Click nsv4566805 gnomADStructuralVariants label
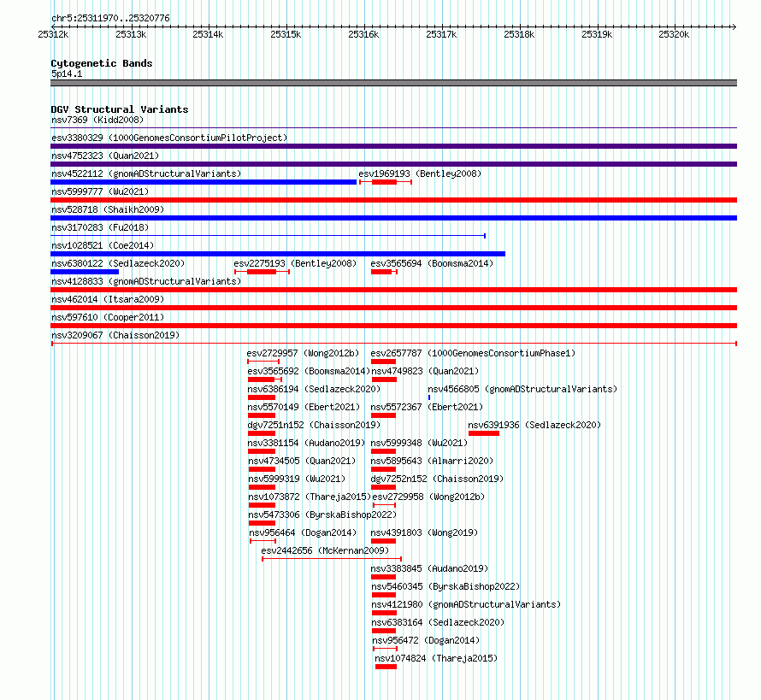The height and width of the screenshot is (700, 761). (x=522, y=389)
